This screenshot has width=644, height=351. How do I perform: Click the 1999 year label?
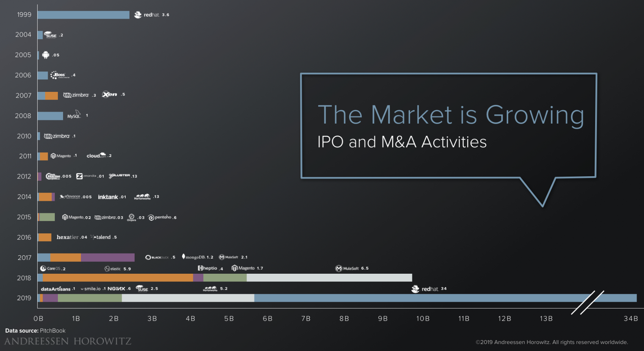24,15
